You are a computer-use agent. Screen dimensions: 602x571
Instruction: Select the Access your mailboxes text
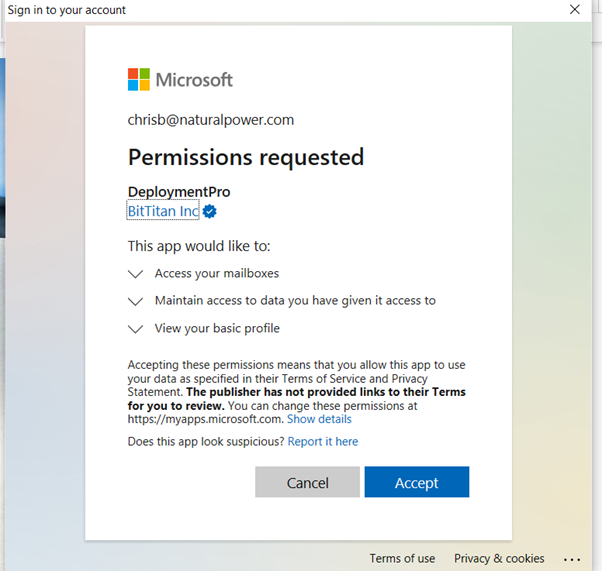point(217,273)
